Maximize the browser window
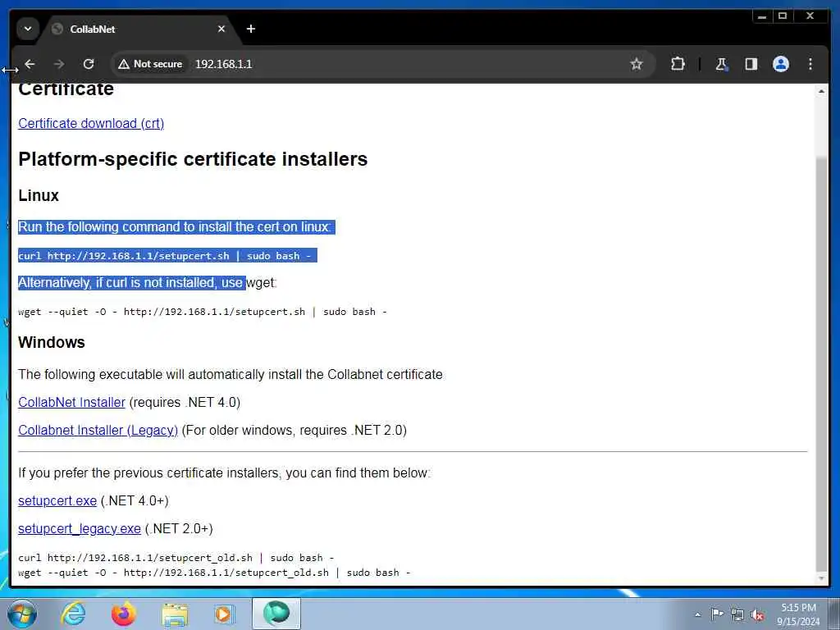The height and width of the screenshot is (630, 840). pyautogui.click(x=782, y=16)
